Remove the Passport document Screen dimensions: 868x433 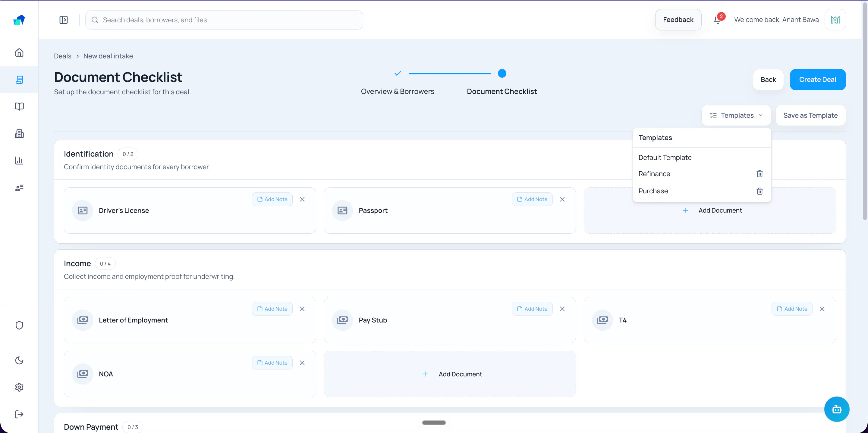(x=562, y=199)
